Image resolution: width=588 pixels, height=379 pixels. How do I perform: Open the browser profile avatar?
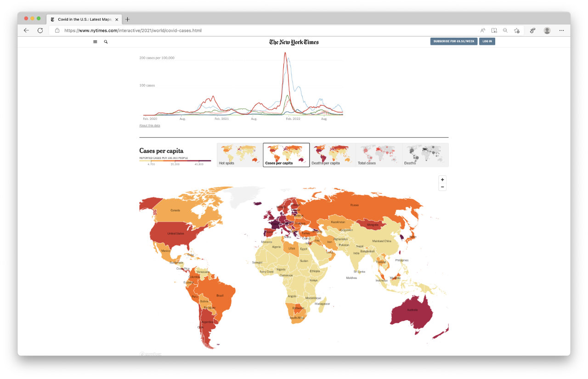pos(547,30)
